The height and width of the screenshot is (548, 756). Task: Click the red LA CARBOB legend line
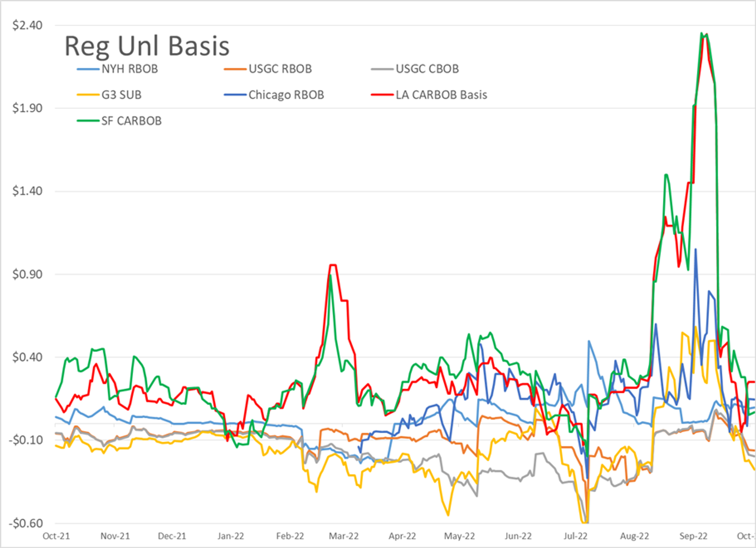pos(382,95)
